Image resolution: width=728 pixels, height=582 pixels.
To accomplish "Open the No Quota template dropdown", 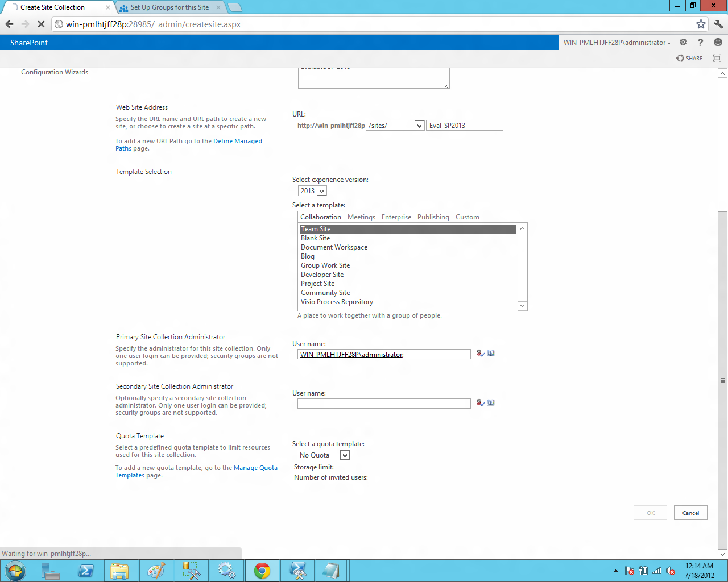I will coord(344,455).
